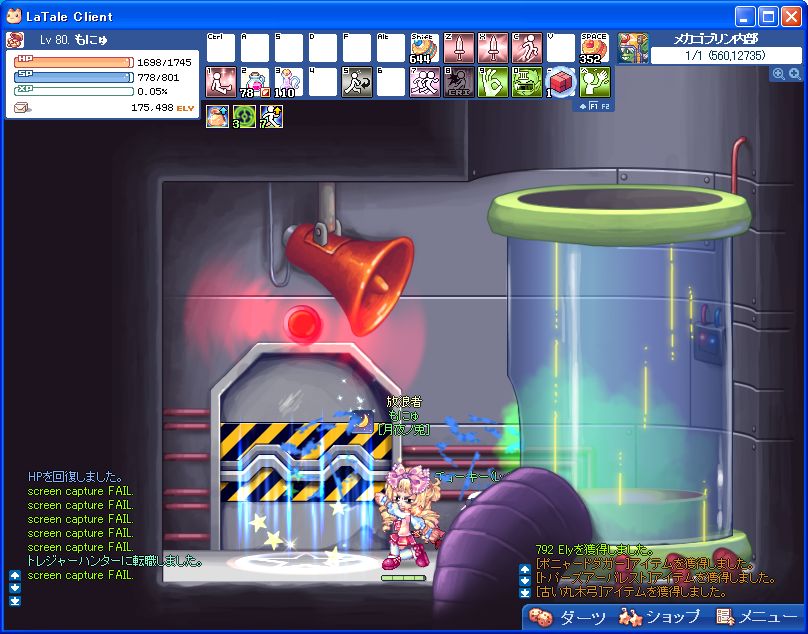Use the SPACE slot food item 352
This screenshot has height=634, width=808.
[x=595, y=48]
